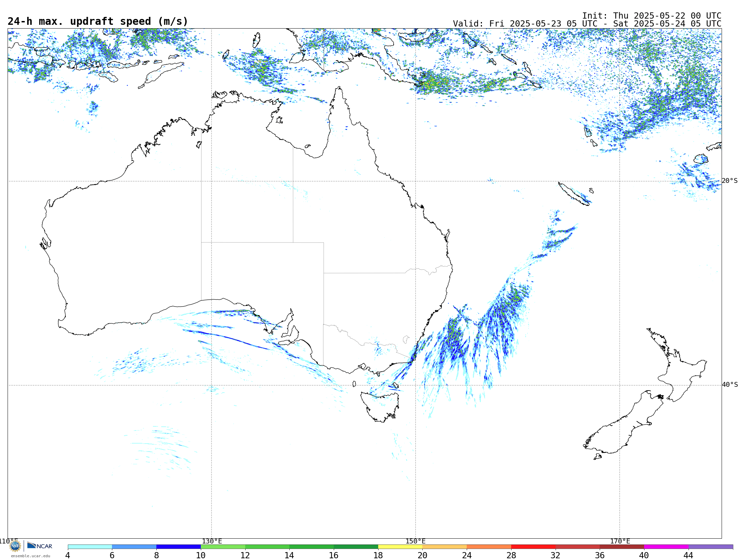
Task: Click the colorbar label '14'
Action: click(289, 555)
